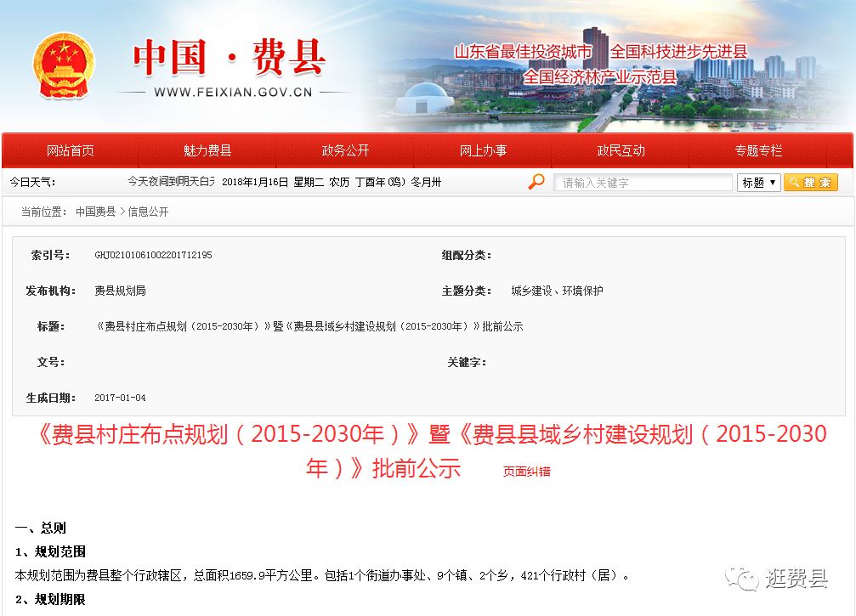The image size is (856, 616).
Task: Follow the 中国费县 breadcrumb link
Action: point(95,212)
